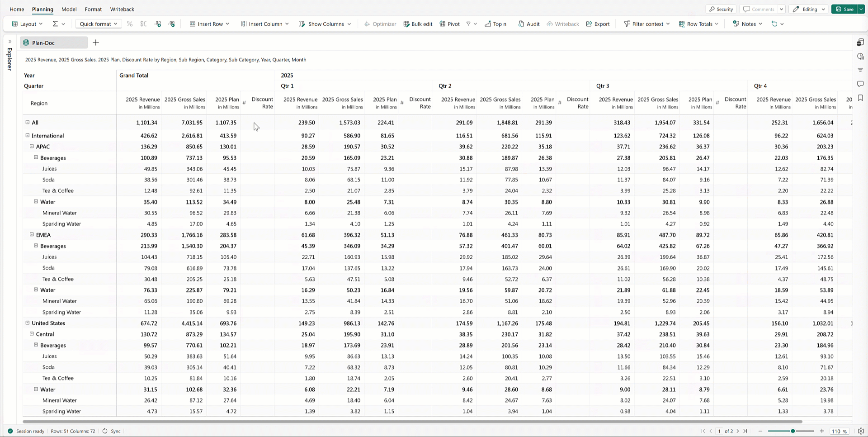Open settings gear in status bar
Image resolution: width=868 pixels, height=437 pixels.
click(861, 431)
